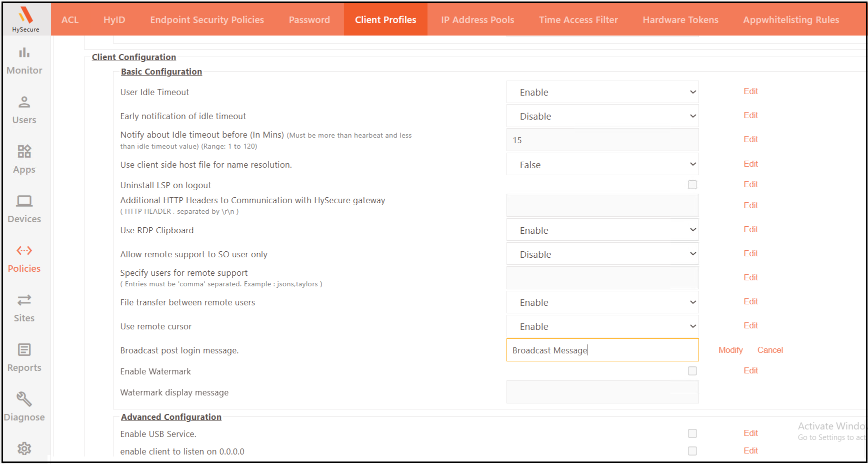This screenshot has width=868, height=464.
Task: Open the Devices sidebar icon
Action: click(x=24, y=201)
